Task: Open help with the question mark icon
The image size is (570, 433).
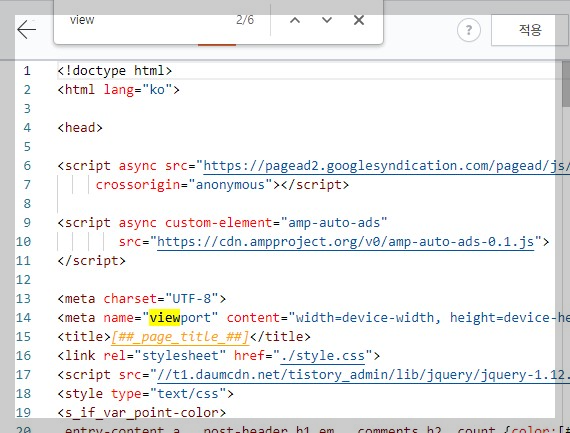Action: pyautogui.click(x=469, y=30)
